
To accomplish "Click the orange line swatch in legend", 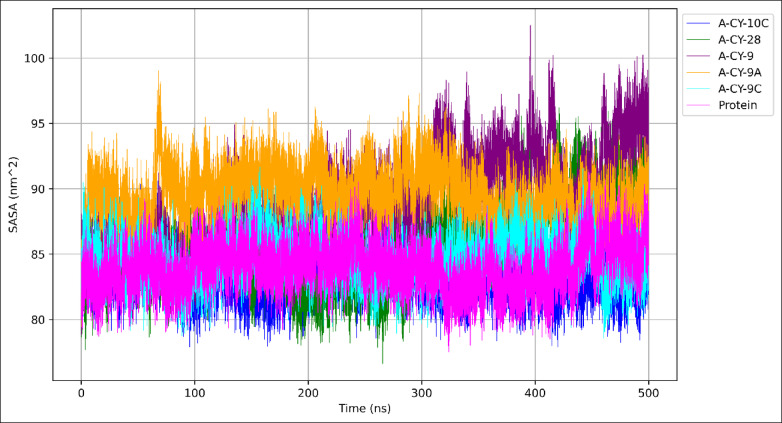I will (x=699, y=73).
